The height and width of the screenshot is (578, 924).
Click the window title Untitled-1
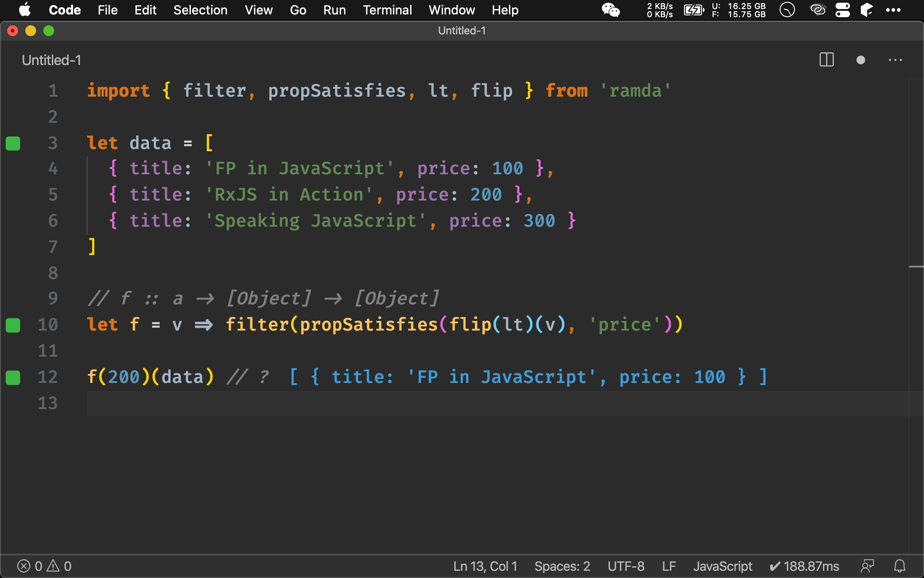coord(462,31)
